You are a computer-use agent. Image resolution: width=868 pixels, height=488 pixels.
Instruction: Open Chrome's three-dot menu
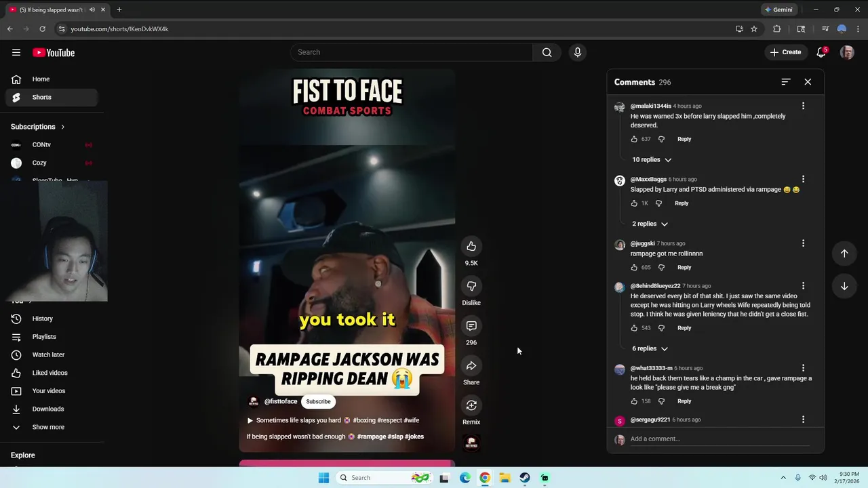(857, 29)
